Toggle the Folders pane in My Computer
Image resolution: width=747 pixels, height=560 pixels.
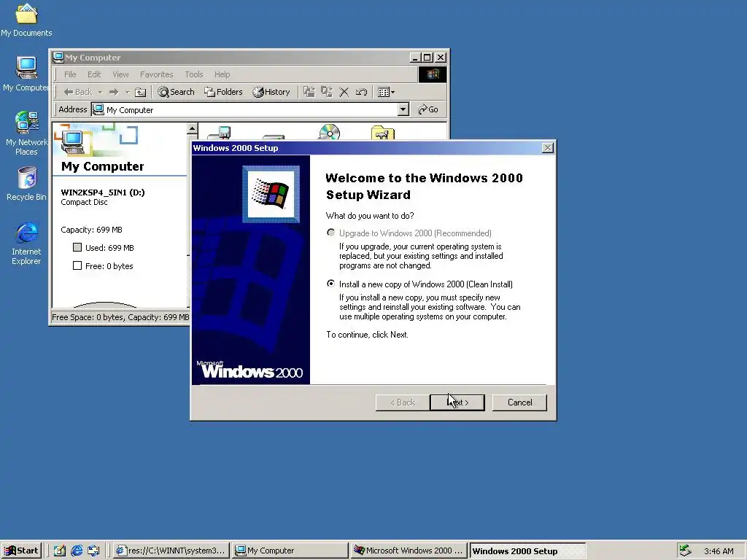[223, 92]
